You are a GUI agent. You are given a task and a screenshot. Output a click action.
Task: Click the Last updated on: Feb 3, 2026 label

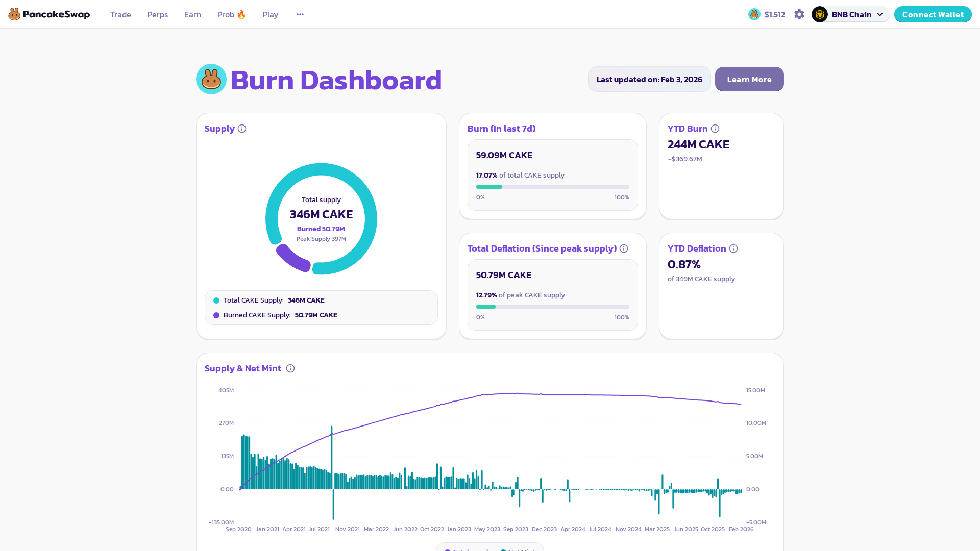[649, 79]
